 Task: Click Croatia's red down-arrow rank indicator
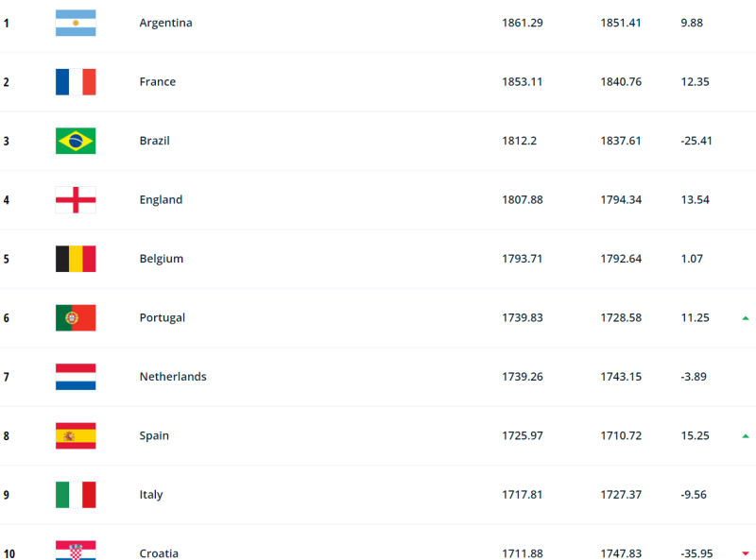[x=746, y=553]
